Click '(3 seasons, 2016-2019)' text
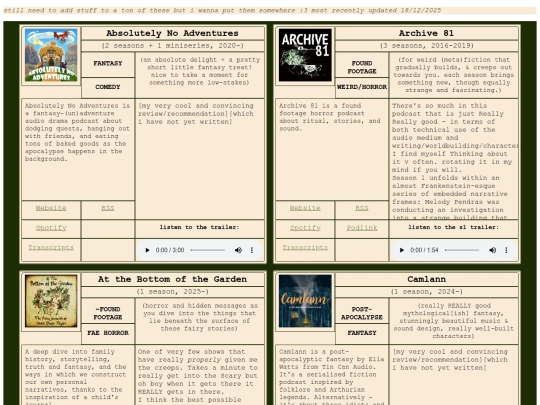 426,46
